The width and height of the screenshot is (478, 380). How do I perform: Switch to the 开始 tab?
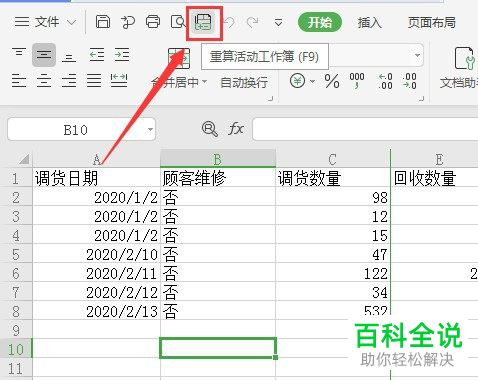[320, 22]
